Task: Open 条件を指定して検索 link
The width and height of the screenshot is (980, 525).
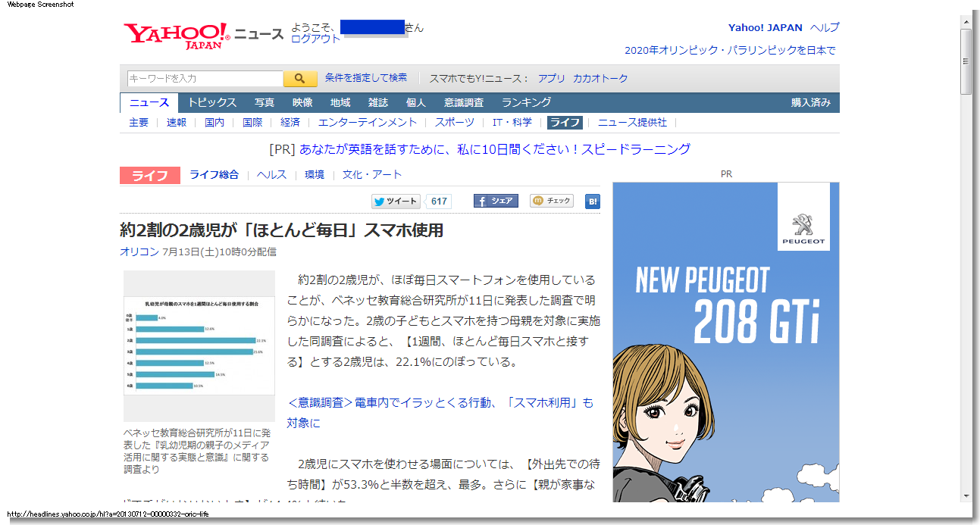Action: coord(366,78)
